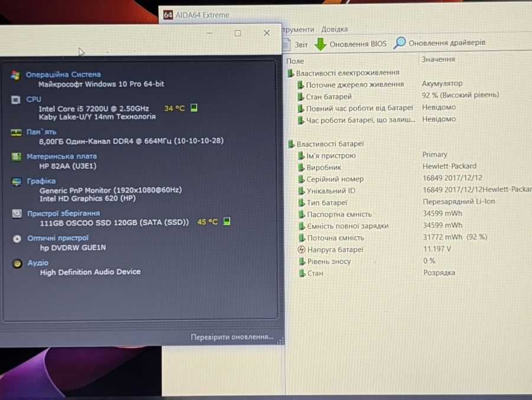532x400 pixels.
Task: Open the Пристрої зберігання section link
Action: [63, 213]
